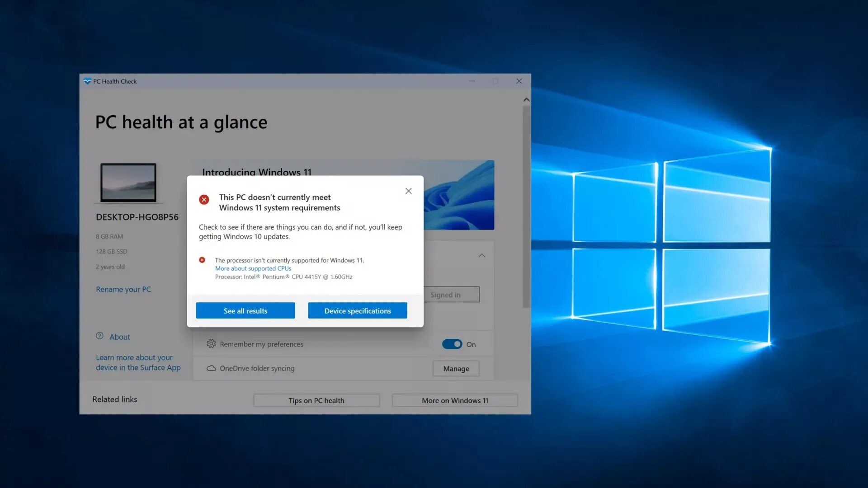Image resolution: width=868 pixels, height=488 pixels.
Task: Click the gear icon beside Remember my preferences
Action: [211, 344]
